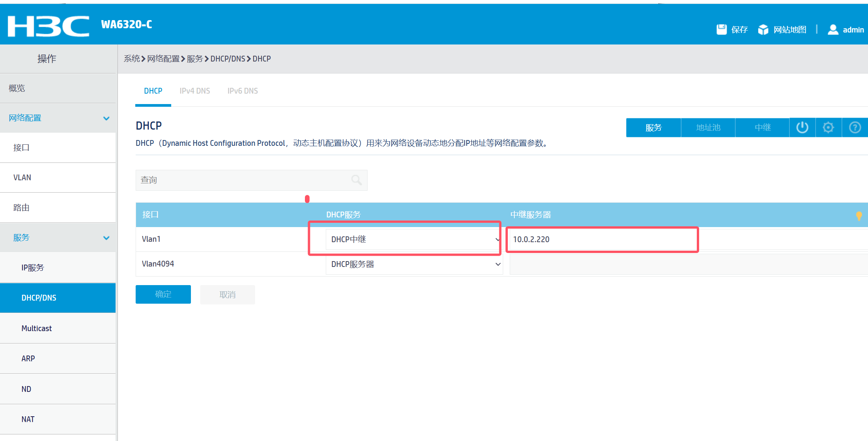Open Vlan4094 DHCP service dropdown
The width and height of the screenshot is (868, 441).
click(414, 264)
